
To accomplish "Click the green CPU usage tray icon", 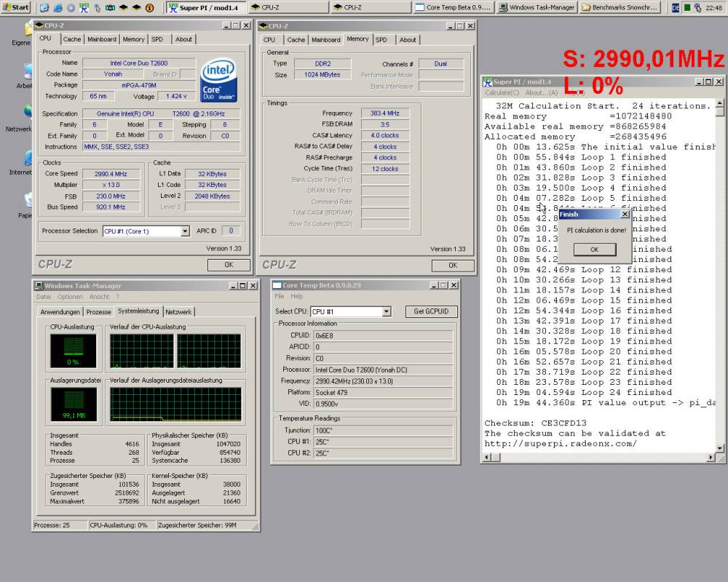I will click(x=687, y=8).
